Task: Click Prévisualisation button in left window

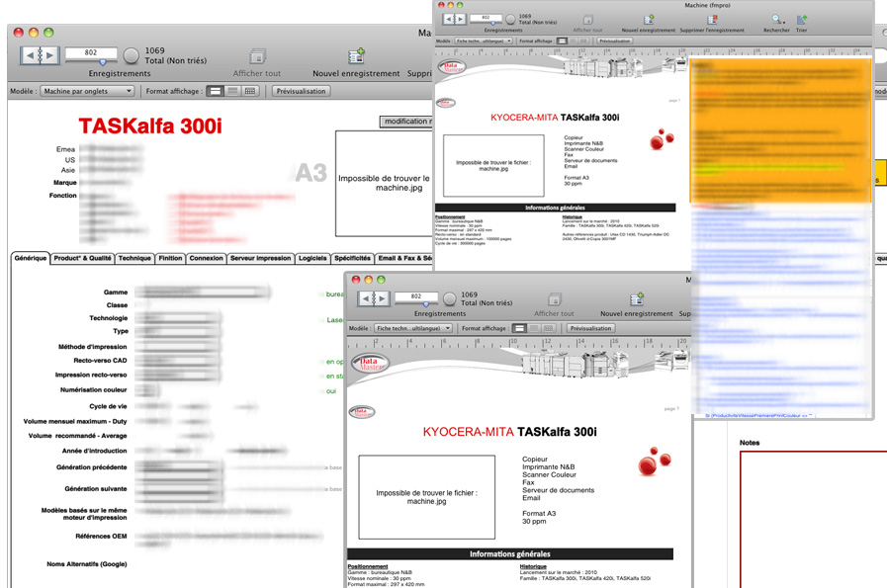Action: click(301, 91)
